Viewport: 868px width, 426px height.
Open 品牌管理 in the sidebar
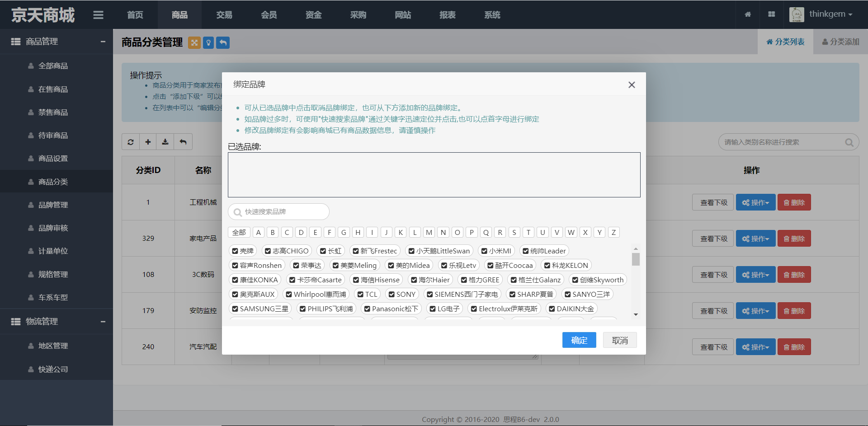click(57, 205)
